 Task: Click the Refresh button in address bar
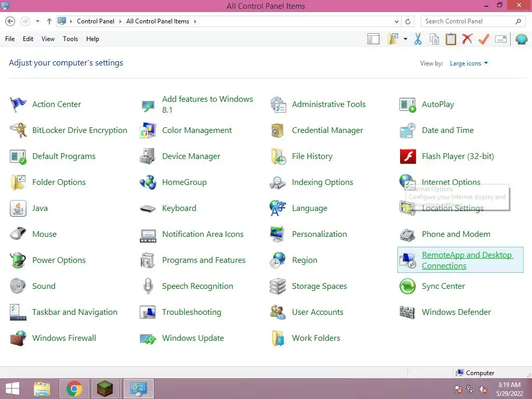coord(408,21)
